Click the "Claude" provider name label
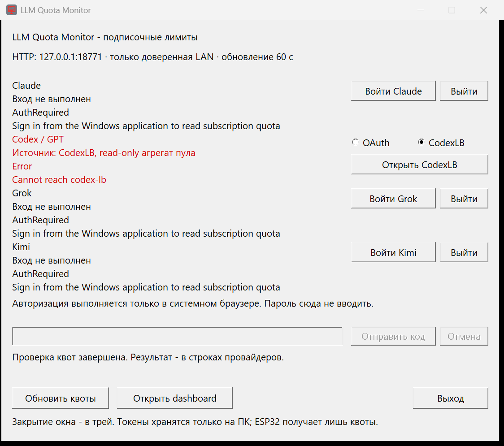Screen dimensions: 504x446 point(26,86)
